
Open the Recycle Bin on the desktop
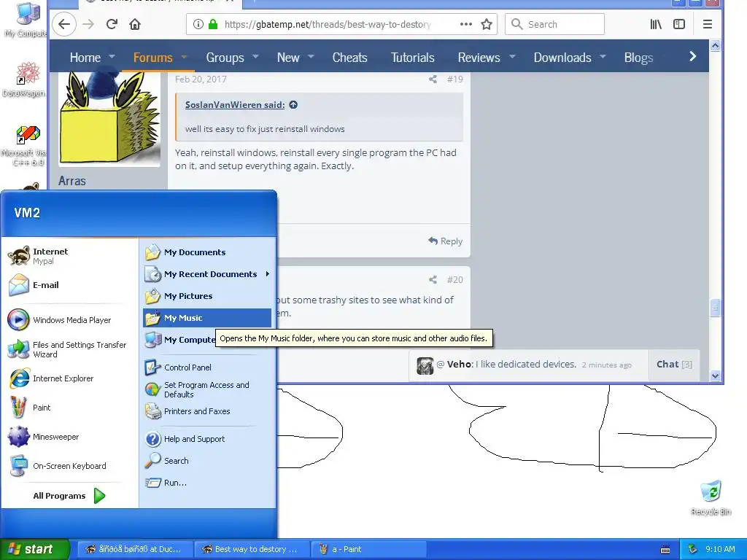point(711,498)
